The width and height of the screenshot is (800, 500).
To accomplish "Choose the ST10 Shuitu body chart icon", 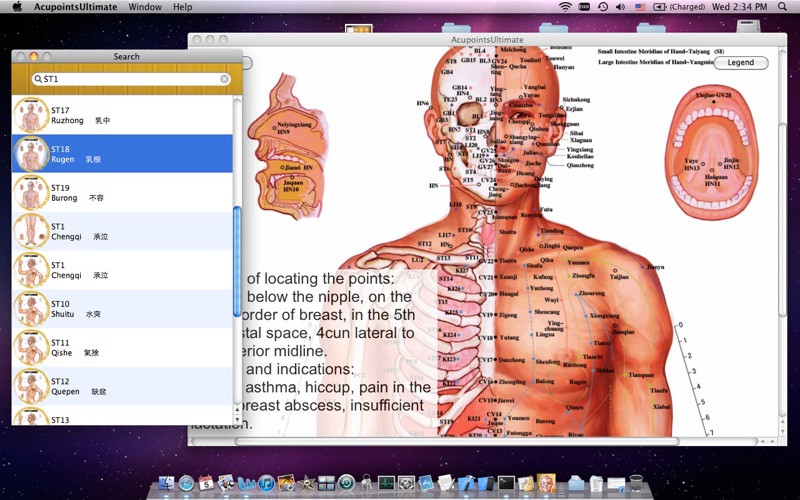I will pyautogui.click(x=31, y=309).
